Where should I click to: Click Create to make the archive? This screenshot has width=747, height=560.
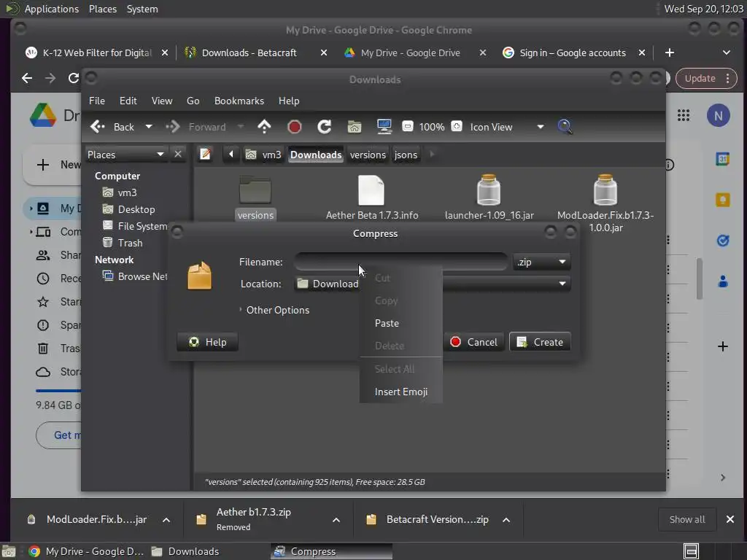pos(540,342)
